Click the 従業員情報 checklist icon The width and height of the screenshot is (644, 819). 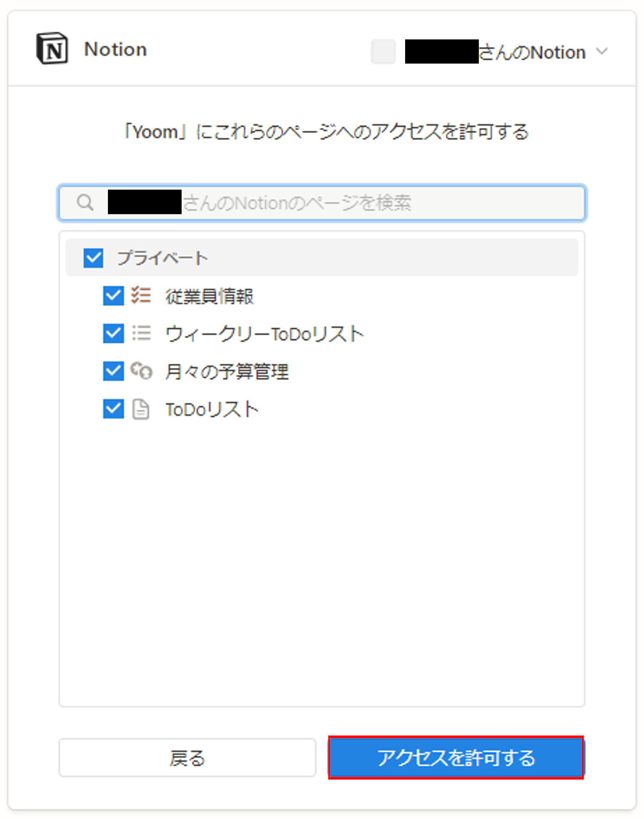tap(141, 295)
